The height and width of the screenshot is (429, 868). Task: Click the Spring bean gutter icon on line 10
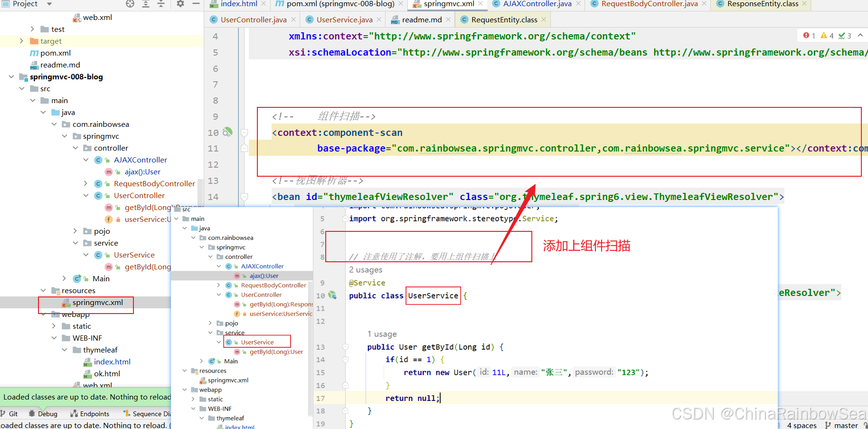point(228,132)
